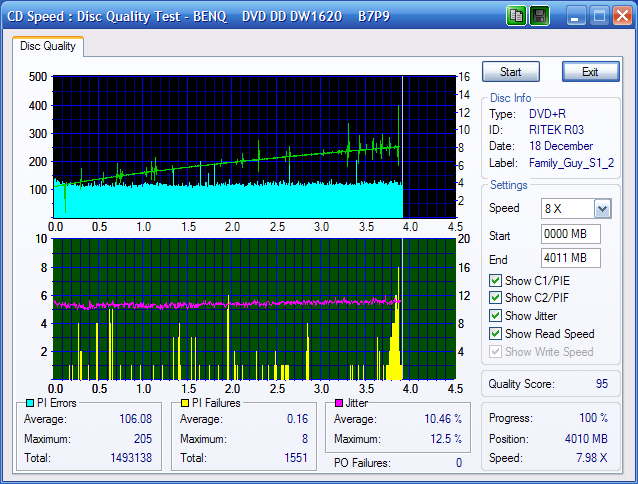This screenshot has height=484, width=638.
Task: Click PI Errors maximum 205
Action: coord(143,438)
